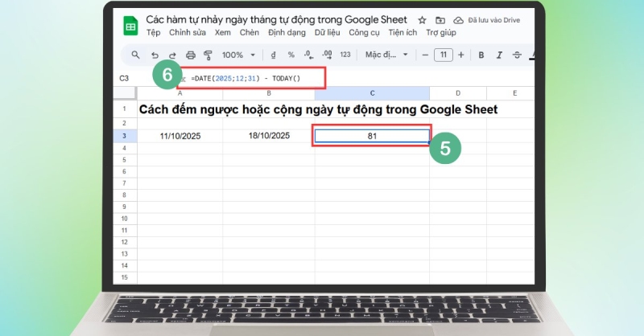644x336 pixels.
Task: Decrease decimal places
Action: tap(308, 55)
